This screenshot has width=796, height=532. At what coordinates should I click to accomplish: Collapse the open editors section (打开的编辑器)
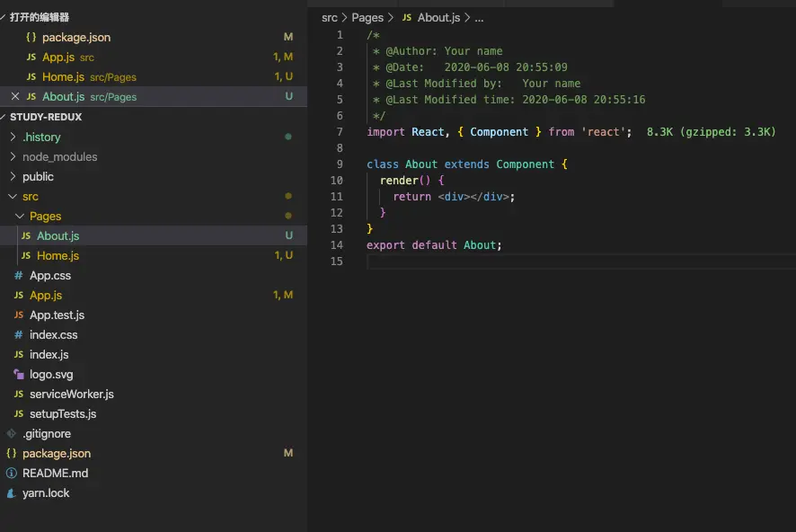tap(3, 17)
